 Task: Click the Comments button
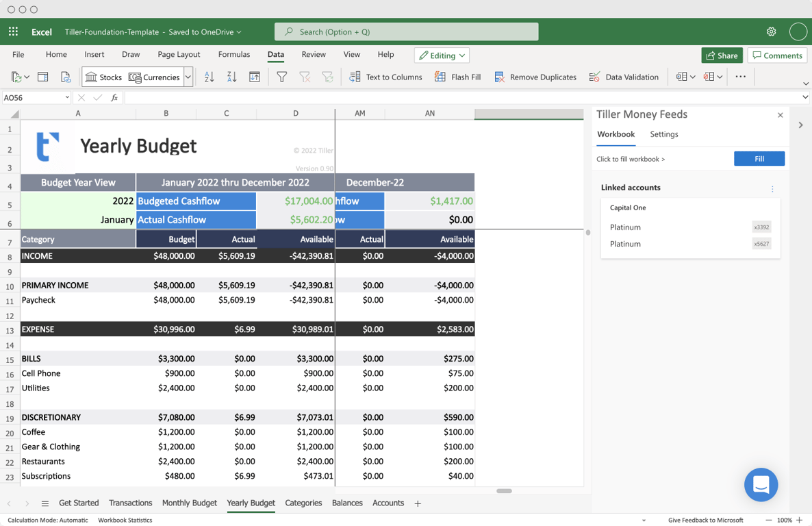coord(777,55)
